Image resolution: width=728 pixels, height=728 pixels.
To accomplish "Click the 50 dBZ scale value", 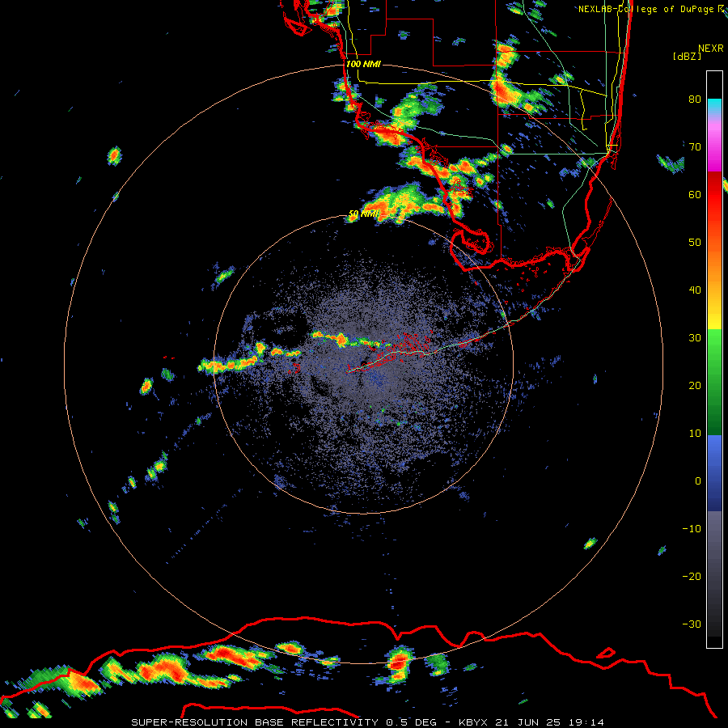I will pyautogui.click(x=695, y=243).
